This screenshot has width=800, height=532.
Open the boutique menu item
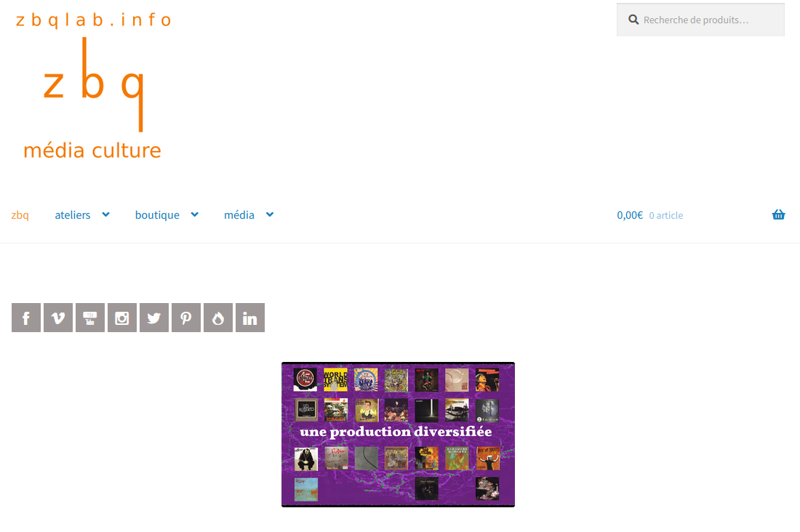157,215
